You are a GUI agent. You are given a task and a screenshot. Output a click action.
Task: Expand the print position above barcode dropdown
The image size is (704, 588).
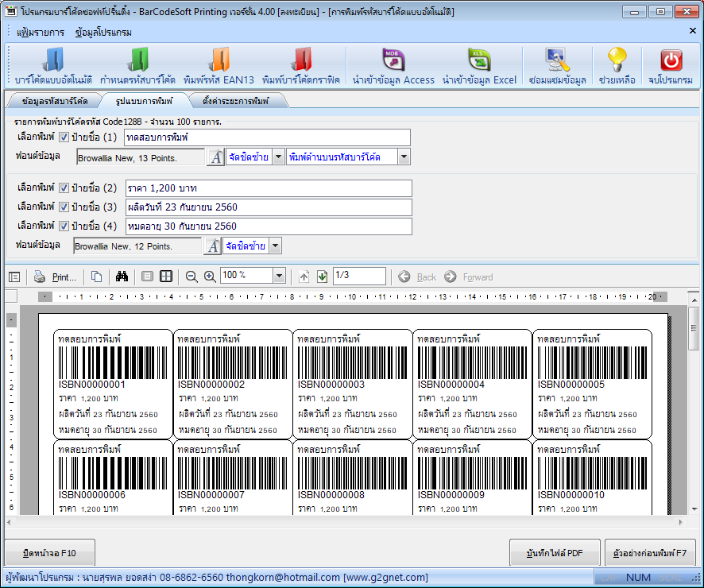(x=404, y=157)
